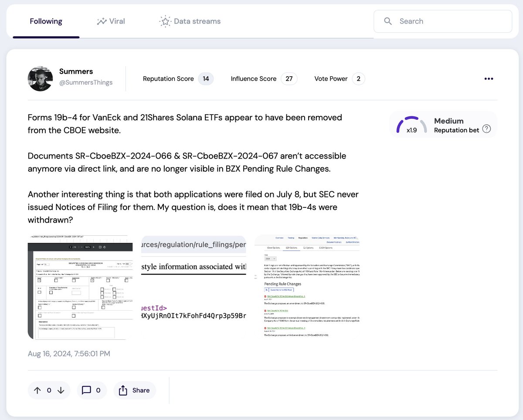Click the comment bubble icon
Viewport: 523px width, 420px height.
86,390
